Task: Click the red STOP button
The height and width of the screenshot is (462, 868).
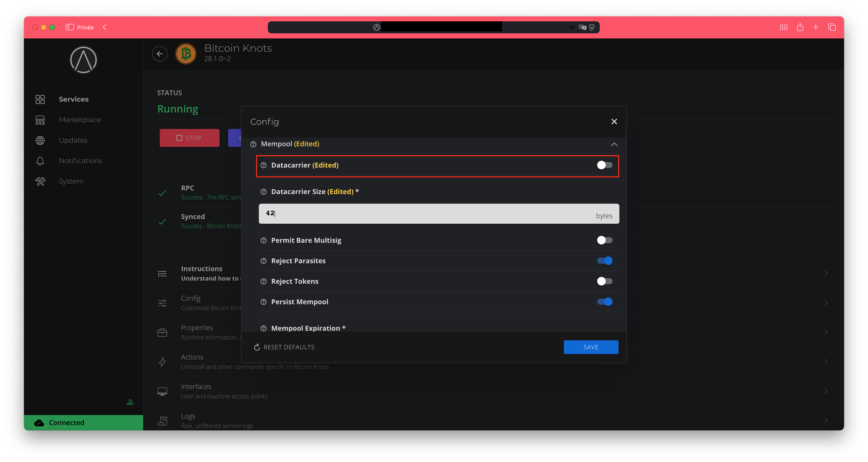Action: coord(189,138)
